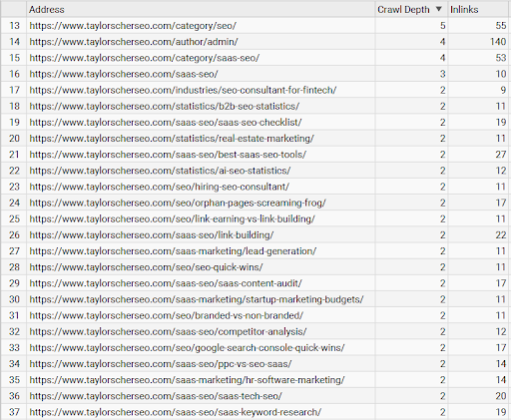Select the /category/saas-seo/ URL
Viewport: 511px width, 420px height.
[x=144, y=58]
